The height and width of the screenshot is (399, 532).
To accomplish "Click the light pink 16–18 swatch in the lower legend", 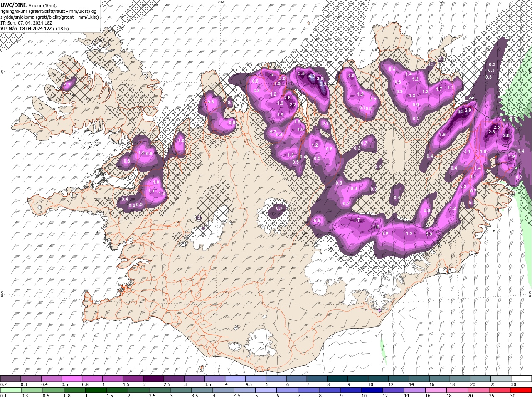I will 436,390.
